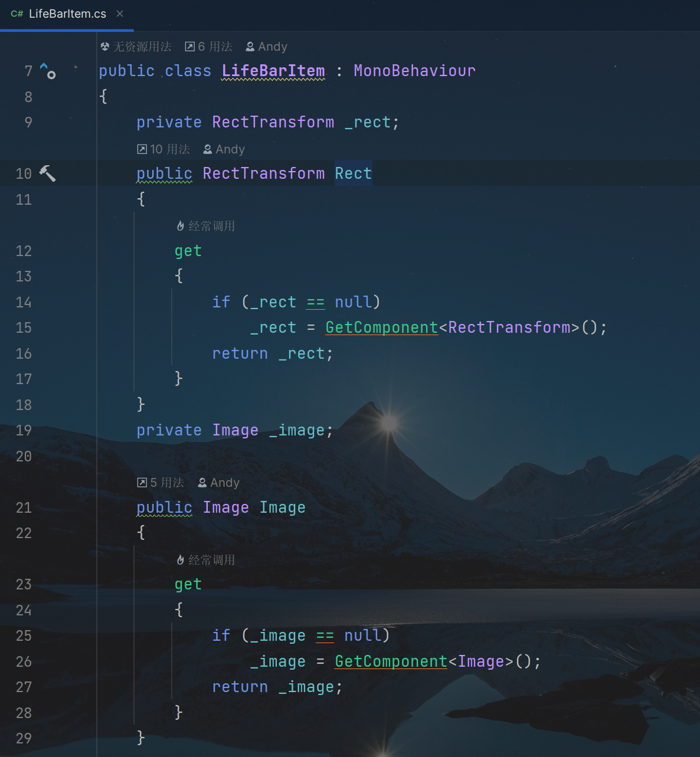Image resolution: width=700 pixels, height=757 pixels.
Task: Close the LifeBarItem.cs tab
Action: [x=120, y=14]
